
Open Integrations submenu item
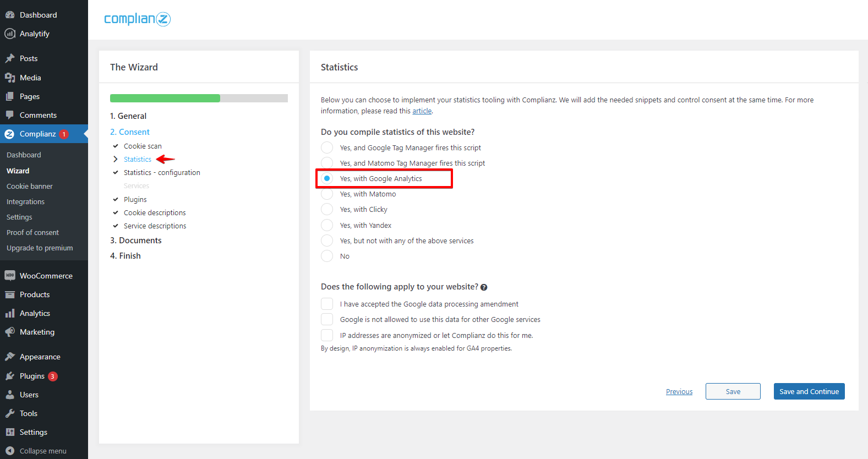tap(26, 202)
